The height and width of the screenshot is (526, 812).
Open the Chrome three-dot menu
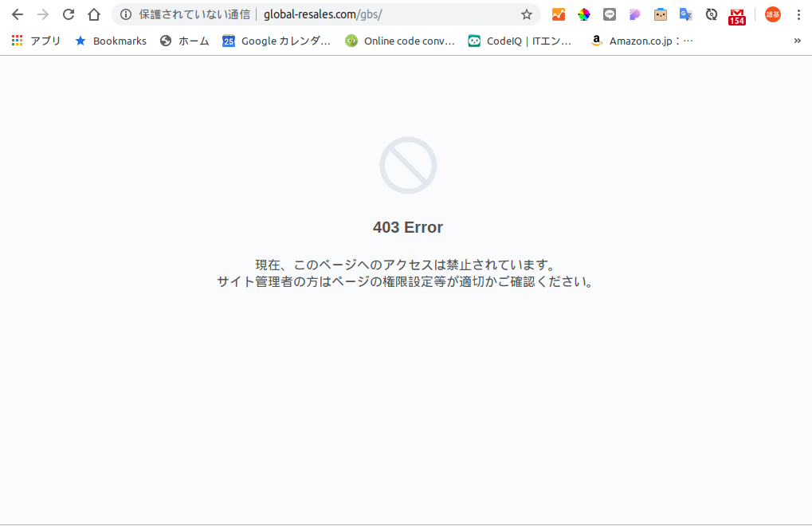[798, 14]
